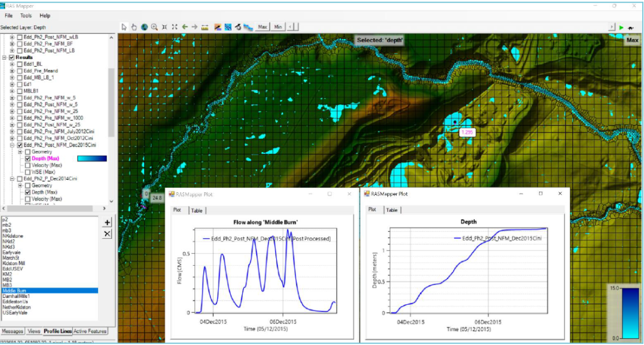Add a new profile line with plus
The image size is (644, 345).
pyautogui.click(x=107, y=222)
